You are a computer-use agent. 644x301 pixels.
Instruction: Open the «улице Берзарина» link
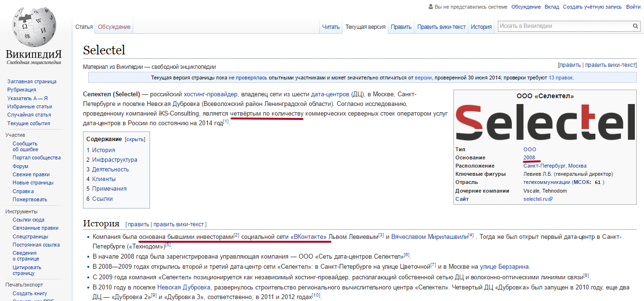pos(505,266)
